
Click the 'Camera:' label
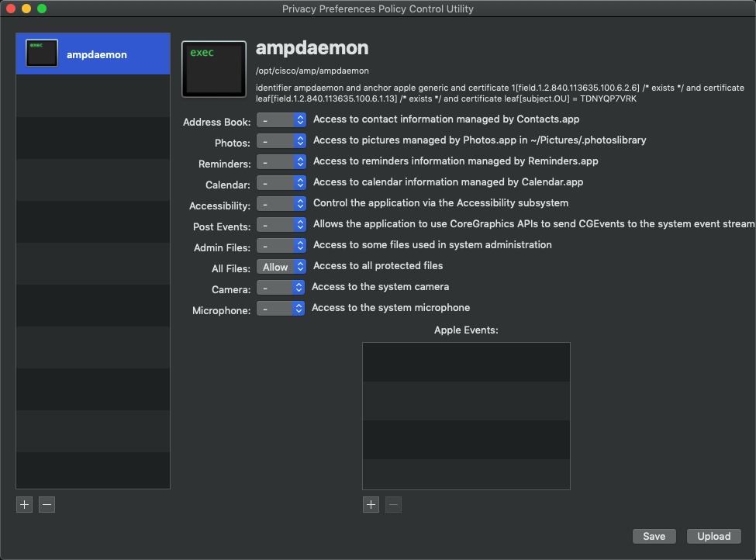[x=231, y=290]
